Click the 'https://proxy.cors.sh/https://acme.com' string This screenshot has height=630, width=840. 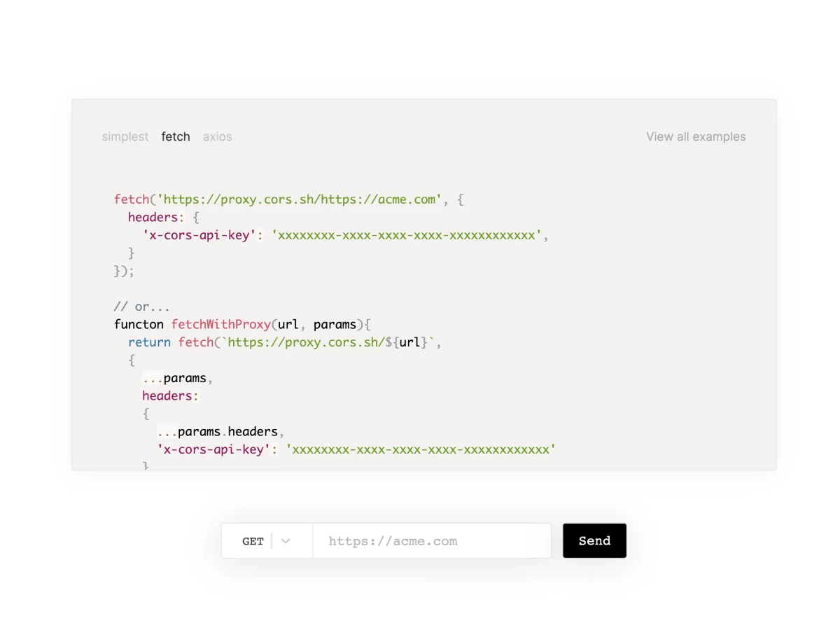pyautogui.click(x=300, y=199)
